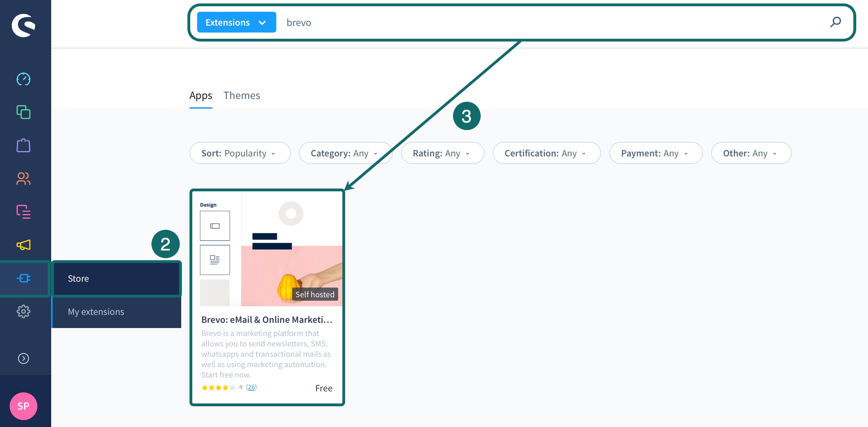
Task: Click the search magnifier icon
Action: tap(835, 22)
